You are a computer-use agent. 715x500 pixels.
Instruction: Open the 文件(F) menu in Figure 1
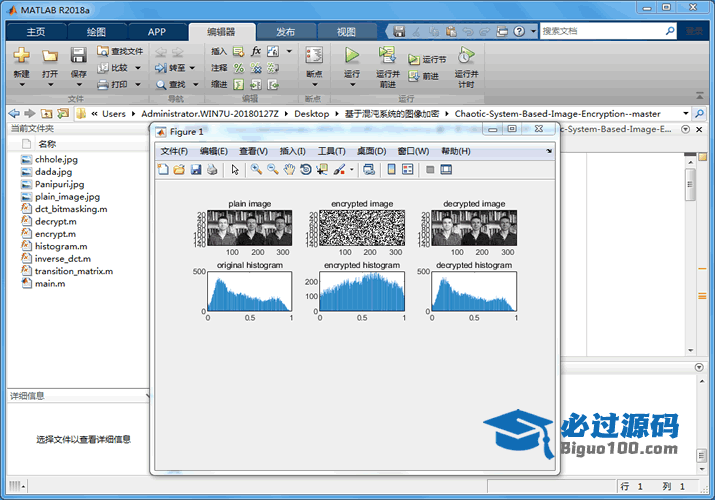click(174, 151)
